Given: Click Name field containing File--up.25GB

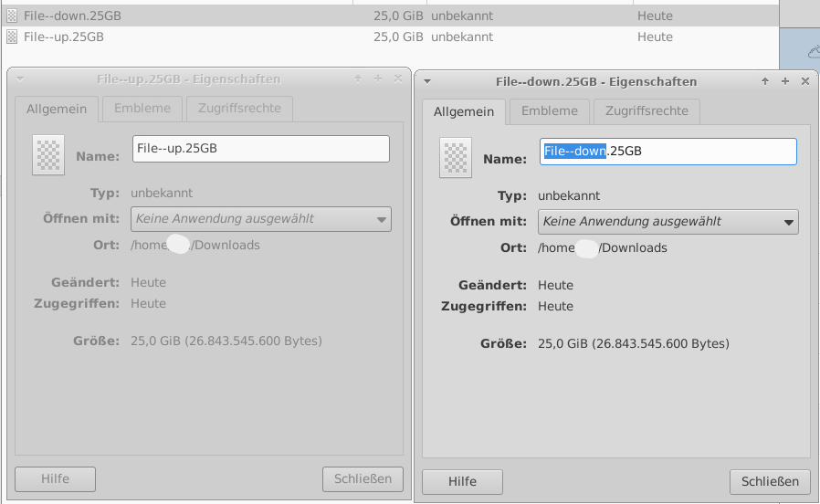Looking at the screenshot, I should [261, 149].
